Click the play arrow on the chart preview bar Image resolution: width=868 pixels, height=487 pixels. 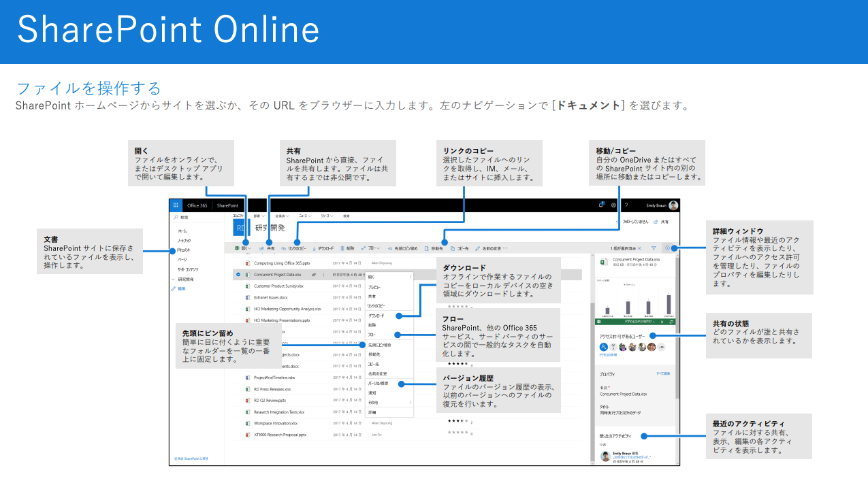(x=662, y=322)
